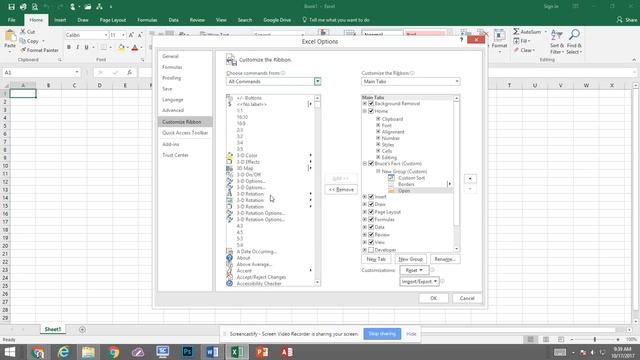The height and width of the screenshot is (360, 640).
Task: Click the zoom slider in status bar
Action: point(595,340)
